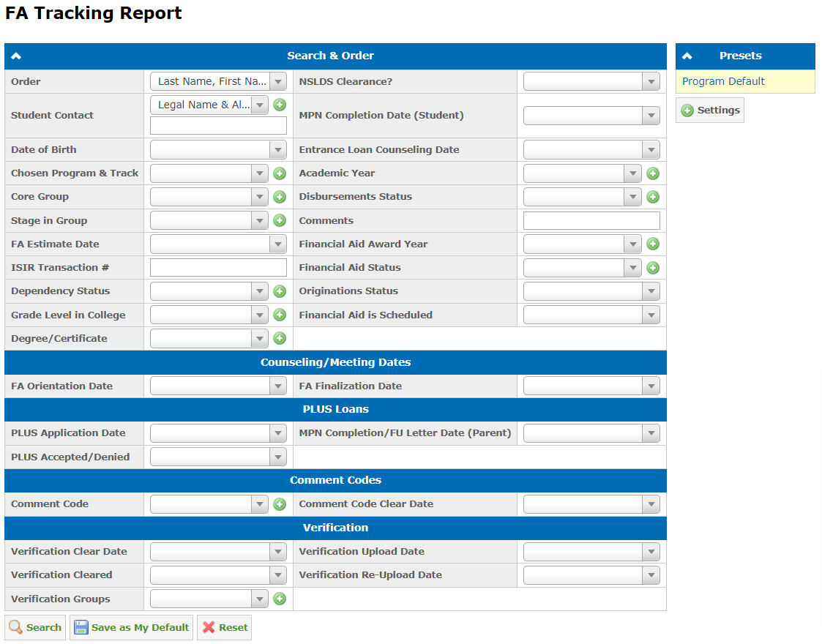Click plus icon for Stage in Group
The width and height of the screenshot is (822, 644).
click(280, 220)
